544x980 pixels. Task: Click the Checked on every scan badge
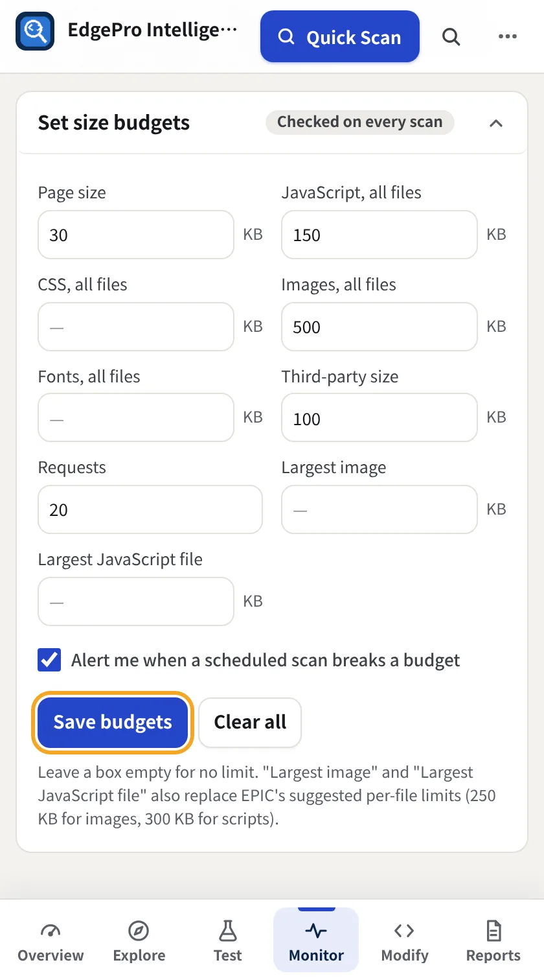tap(360, 122)
